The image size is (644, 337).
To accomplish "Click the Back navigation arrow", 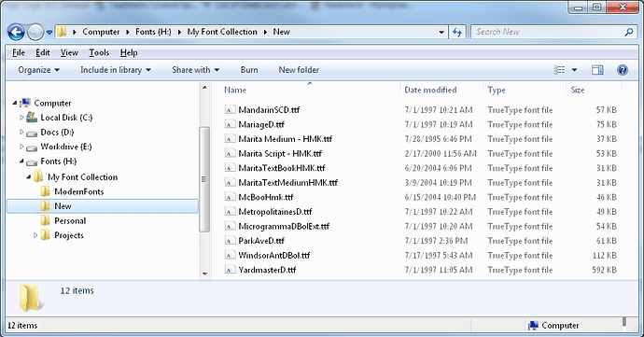I will pos(17,32).
